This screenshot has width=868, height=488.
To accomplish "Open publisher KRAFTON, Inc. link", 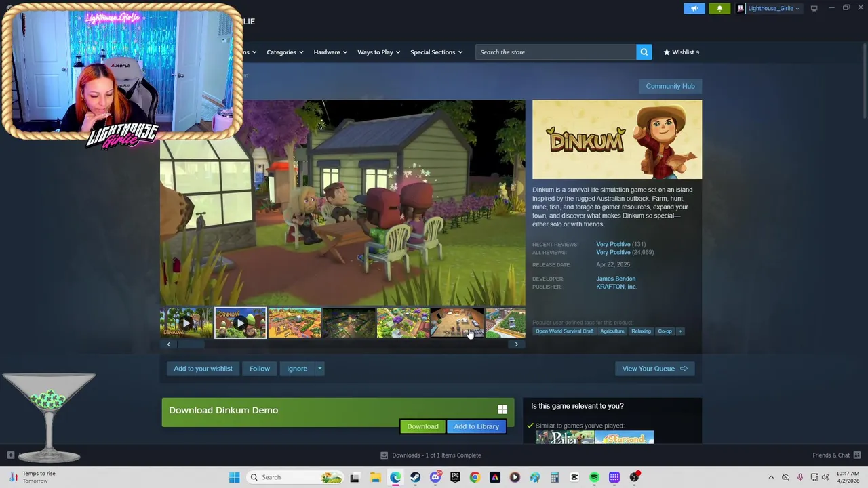I will point(616,287).
